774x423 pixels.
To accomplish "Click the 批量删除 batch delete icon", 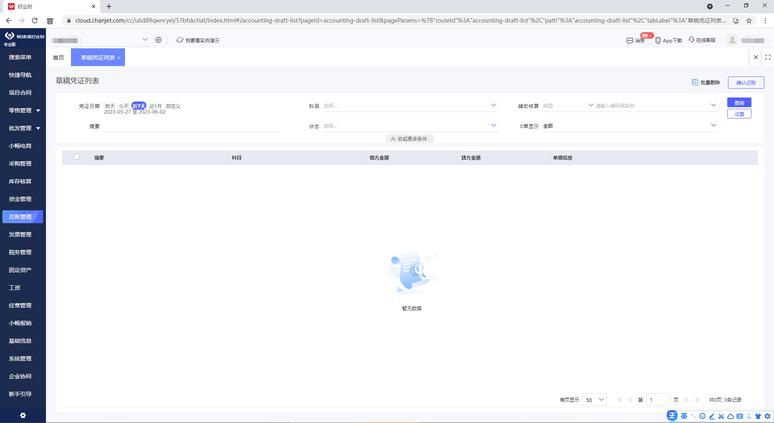I will coord(695,82).
